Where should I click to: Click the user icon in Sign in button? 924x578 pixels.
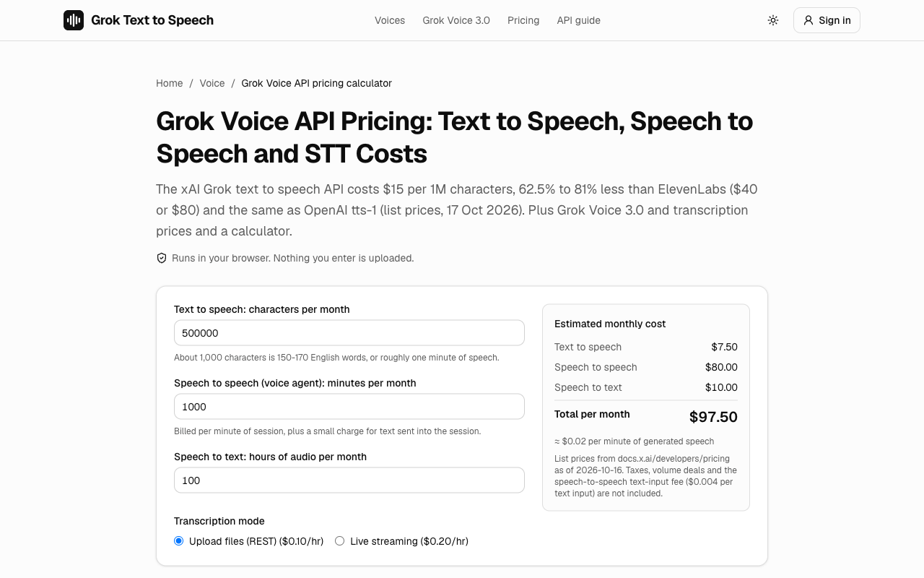[x=808, y=20]
